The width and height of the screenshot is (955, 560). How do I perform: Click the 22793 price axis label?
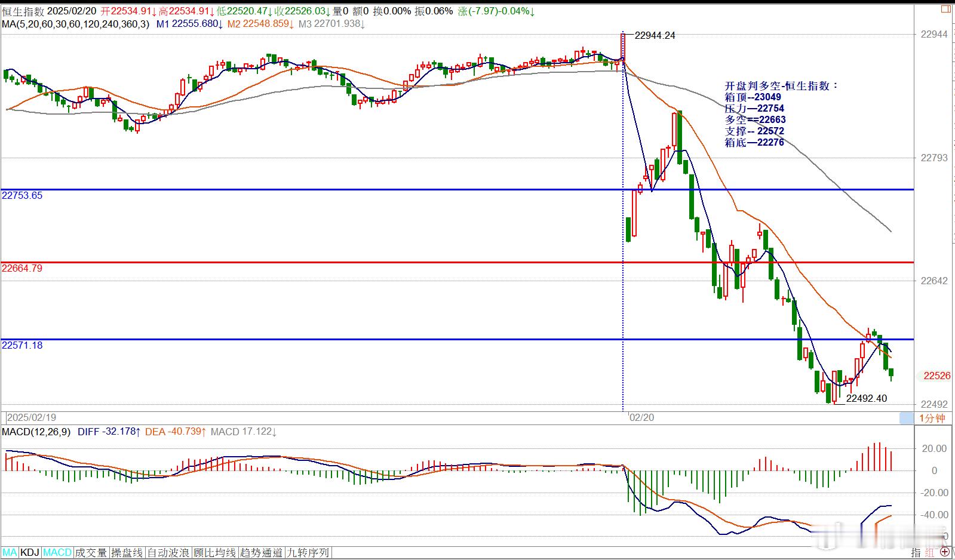pyautogui.click(x=934, y=158)
